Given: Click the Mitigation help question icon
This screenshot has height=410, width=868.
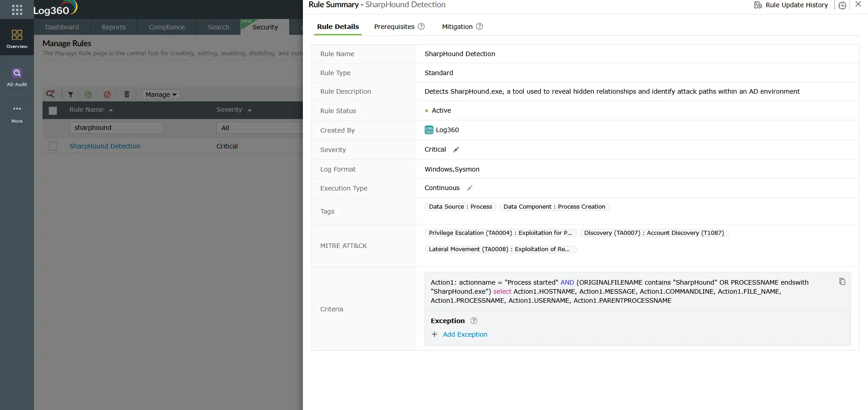Looking at the screenshot, I should (x=480, y=27).
